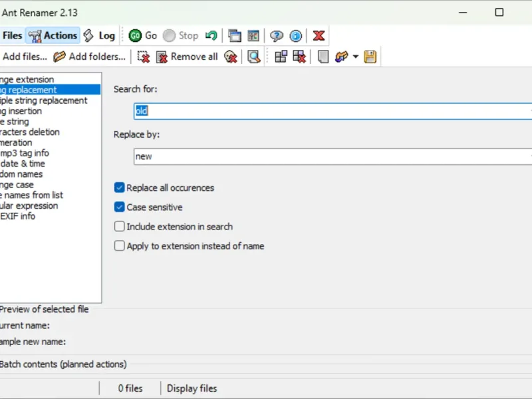Select the mp3 tag info action
Image resolution: width=532 pixels, height=399 pixels.
pos(51,153)
